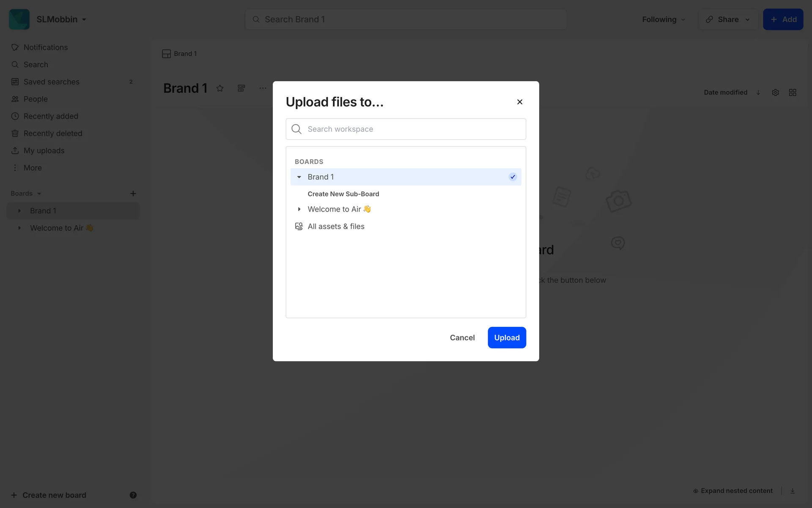Screen dimensions: 812x508
Task: Click the help question mark icon
Action: [133, 495]
